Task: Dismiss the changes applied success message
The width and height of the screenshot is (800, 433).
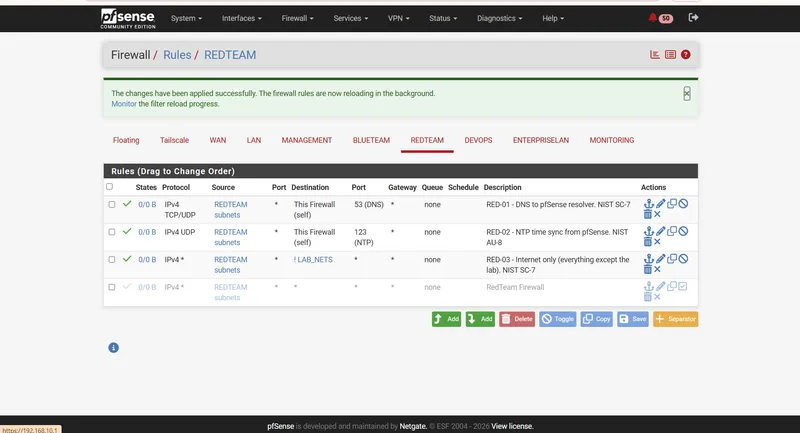Action: click(x=687, y=93)
